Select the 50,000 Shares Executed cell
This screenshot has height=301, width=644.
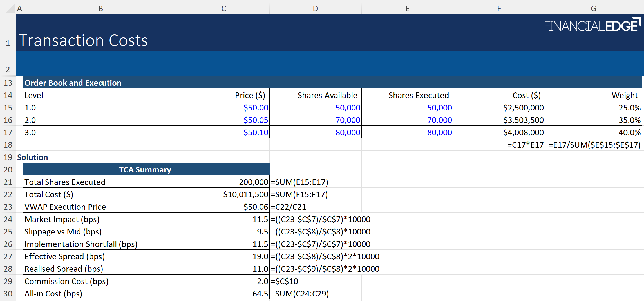pos(439,108)
